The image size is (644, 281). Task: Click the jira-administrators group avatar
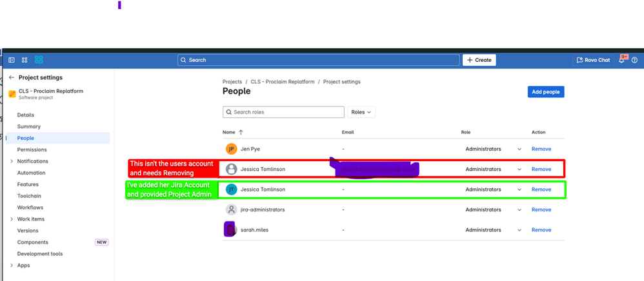pyautogui.click(x=232, y=209)
